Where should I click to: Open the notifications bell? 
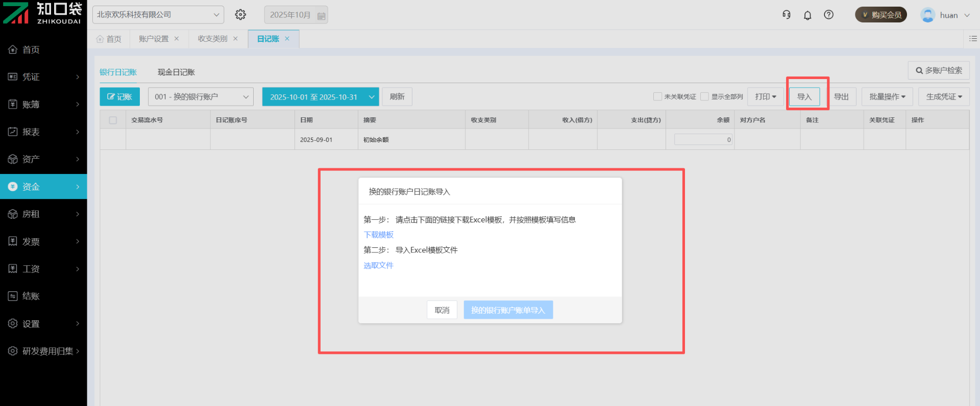[807, 15]
